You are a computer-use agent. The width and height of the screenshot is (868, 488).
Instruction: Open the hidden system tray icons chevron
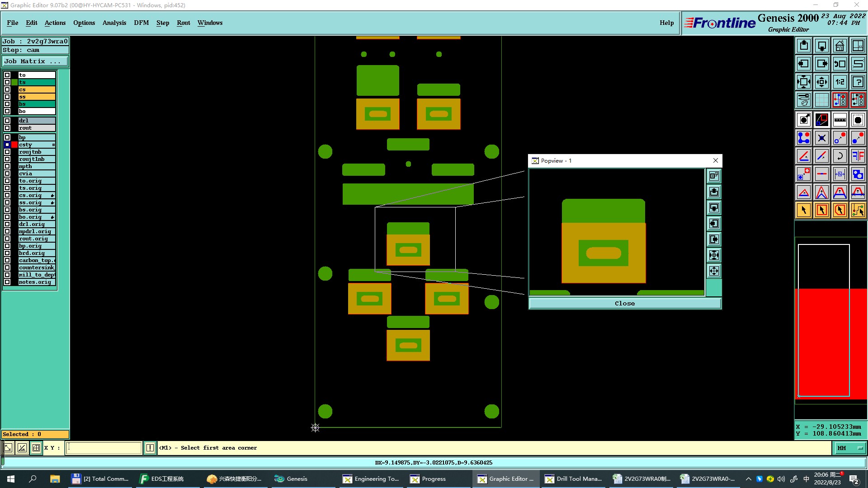(x=748, y=479)
